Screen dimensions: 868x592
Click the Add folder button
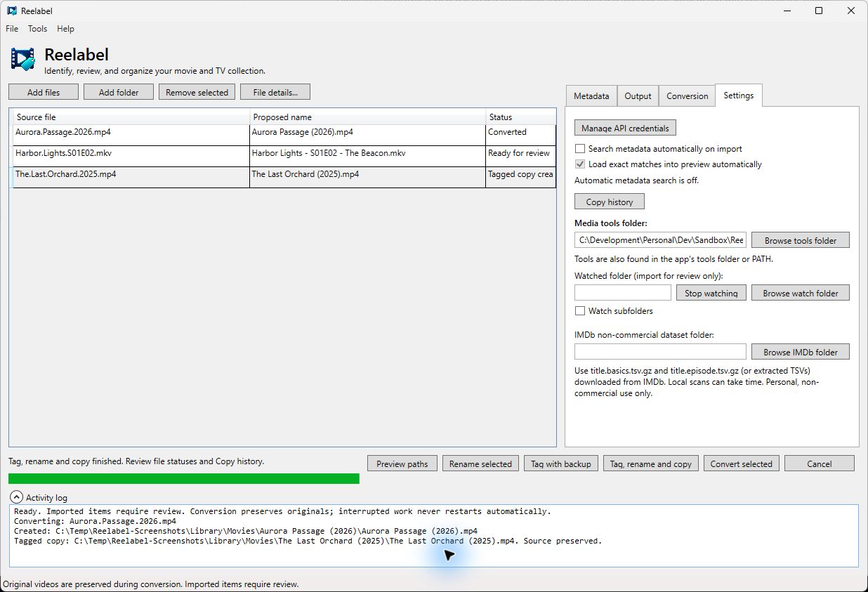click(119, 92)
